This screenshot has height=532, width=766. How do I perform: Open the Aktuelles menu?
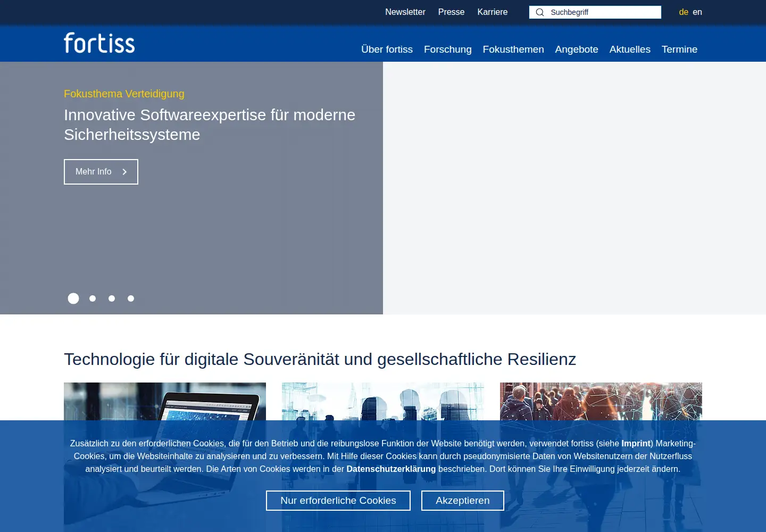tap(630, 49)
